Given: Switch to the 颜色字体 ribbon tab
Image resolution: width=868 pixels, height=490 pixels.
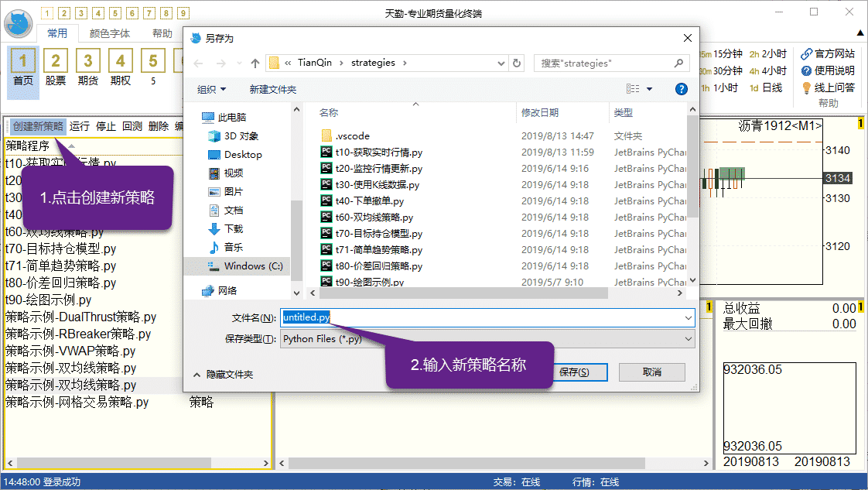Looking at the screenshot, I should (x=110, y=33).
